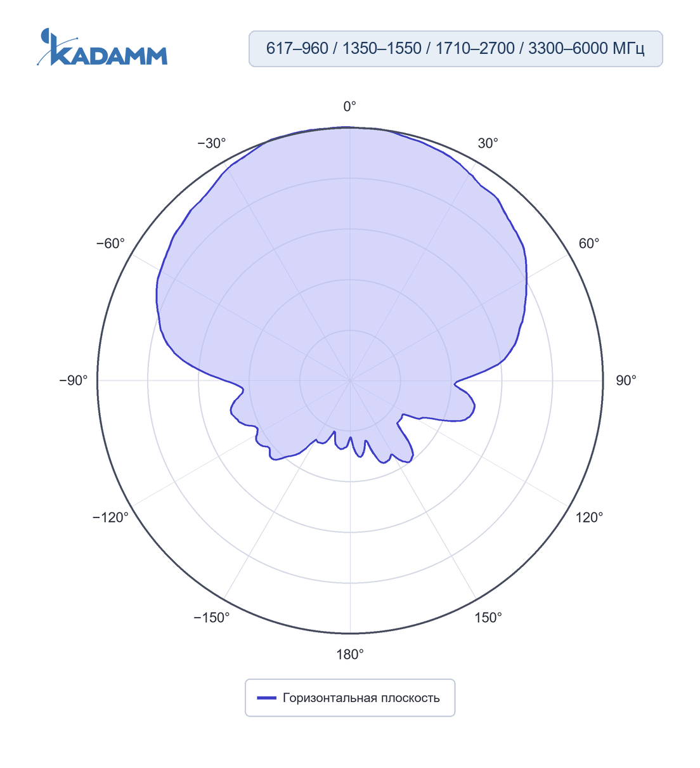
Task: Click the −150° angle label
Action: coord(212,618)
